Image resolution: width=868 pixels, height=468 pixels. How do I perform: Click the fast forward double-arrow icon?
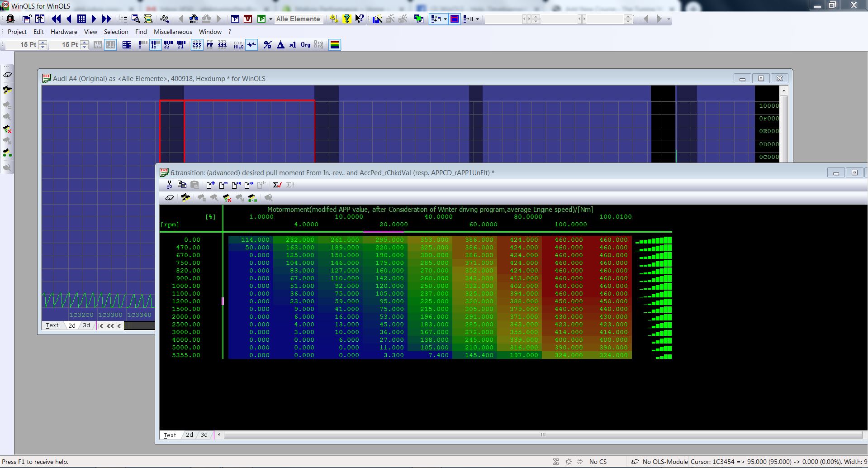click(x=106, y=19)
